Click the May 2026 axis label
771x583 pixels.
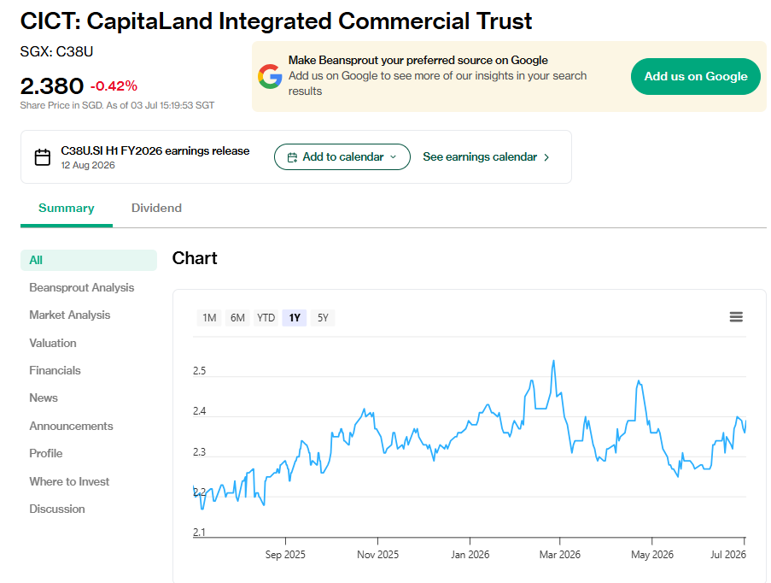[x=652, y=554]
